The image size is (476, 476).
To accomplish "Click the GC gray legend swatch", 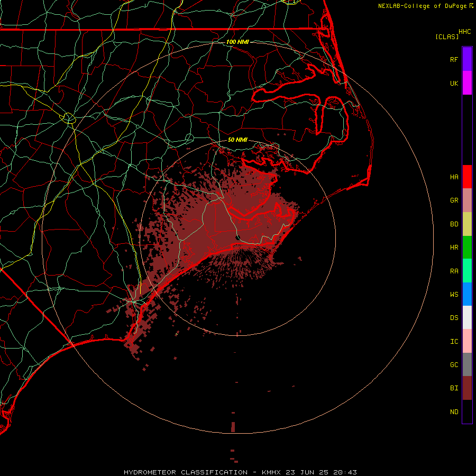I will pyautogui.click(x=467, y=364).
